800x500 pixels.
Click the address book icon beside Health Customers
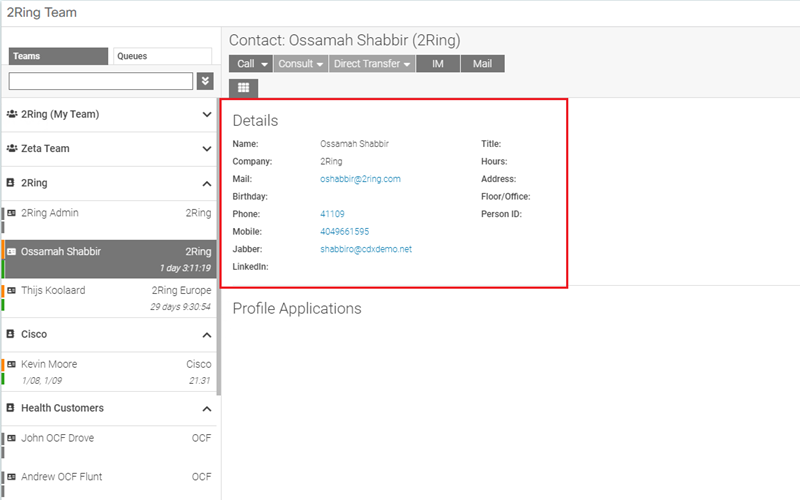(x=10, y=408)
